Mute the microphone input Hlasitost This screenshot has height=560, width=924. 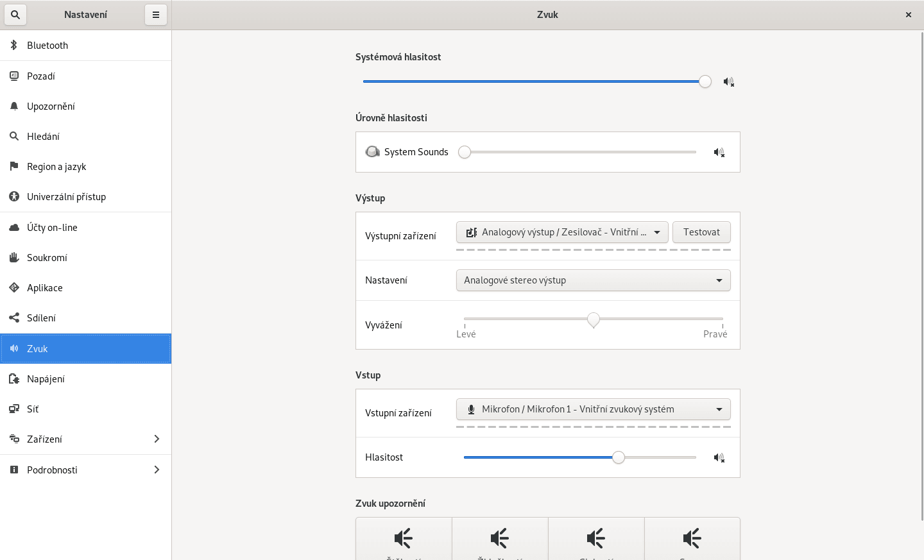(719, 458)
